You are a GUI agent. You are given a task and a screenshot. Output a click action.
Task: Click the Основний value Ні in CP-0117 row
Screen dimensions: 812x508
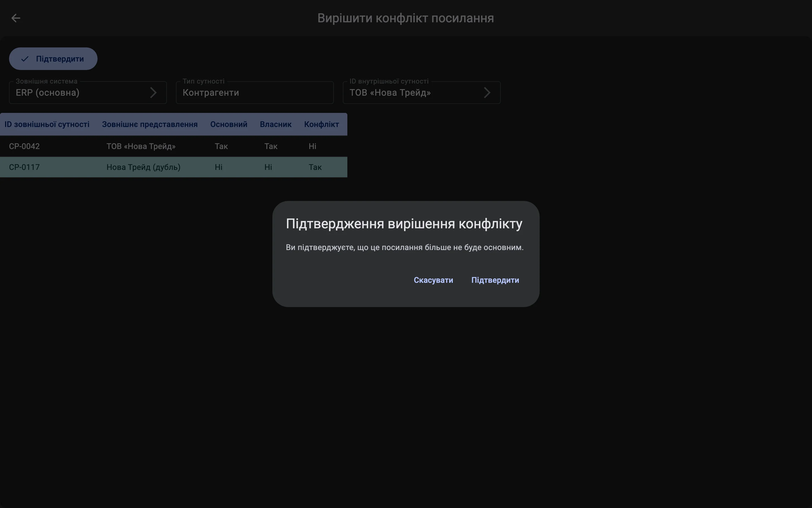point(219,167)
